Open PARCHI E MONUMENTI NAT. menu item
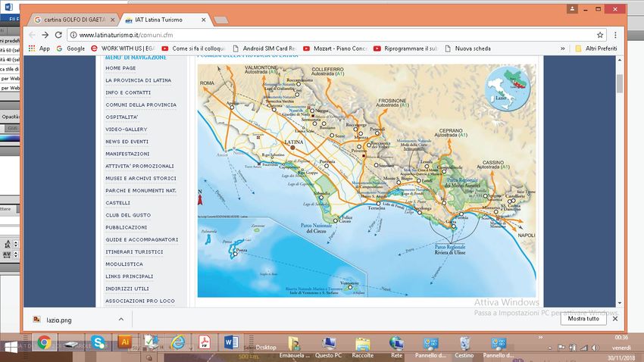This screenshot has width=644, height=362. 141,191
